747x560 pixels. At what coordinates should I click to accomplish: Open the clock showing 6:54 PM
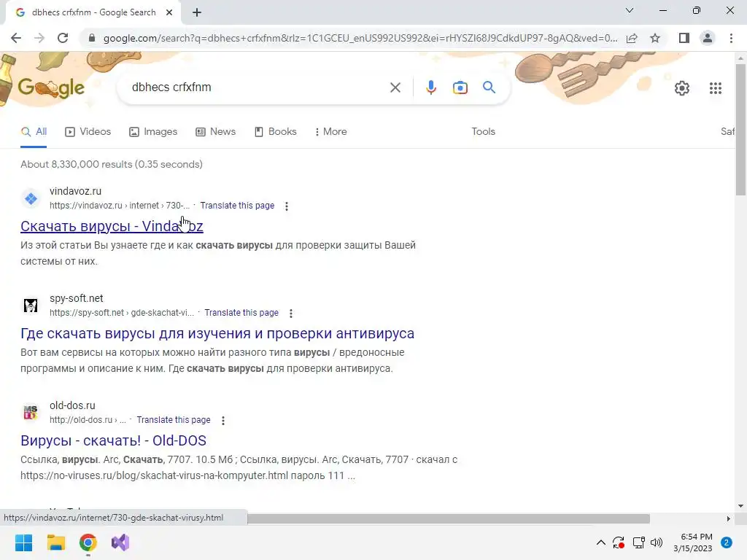tap(693, 542)
